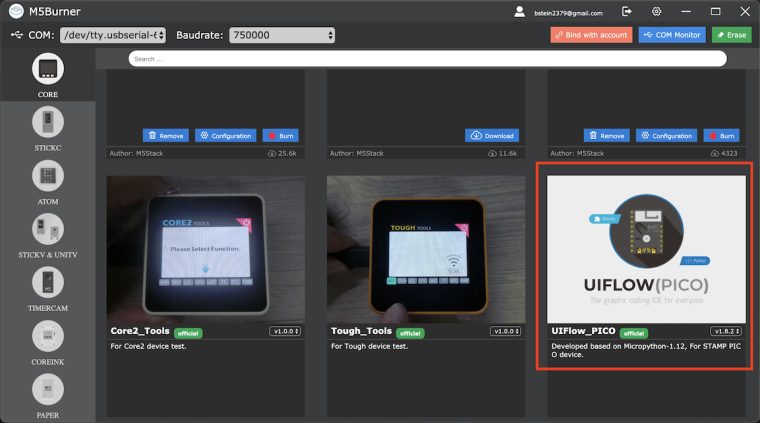Image resolution: width=760 pixels, height=423 pixels.
Task: Open Tough_Tools version v1.0.0 selector
Action: 506,331
